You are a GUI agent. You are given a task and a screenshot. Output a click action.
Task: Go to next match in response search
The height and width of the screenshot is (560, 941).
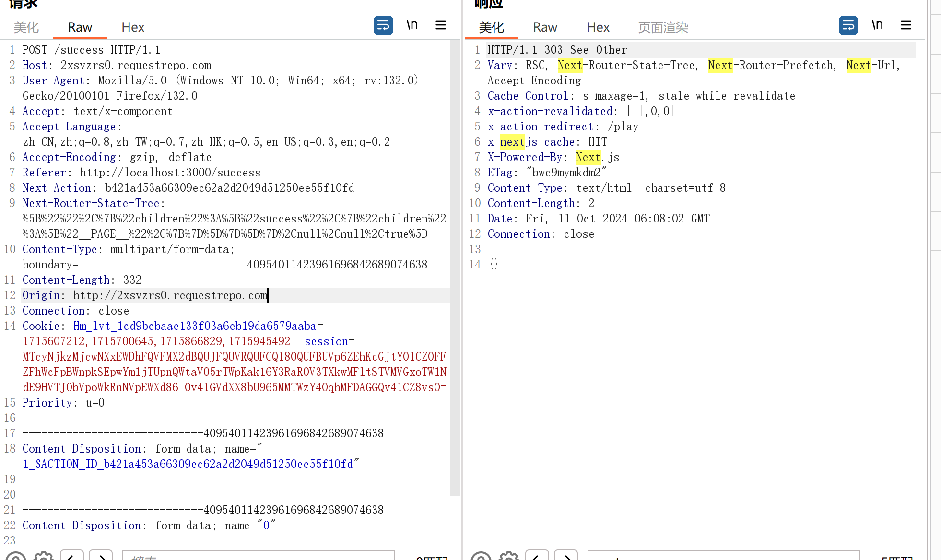coord(566,556)
